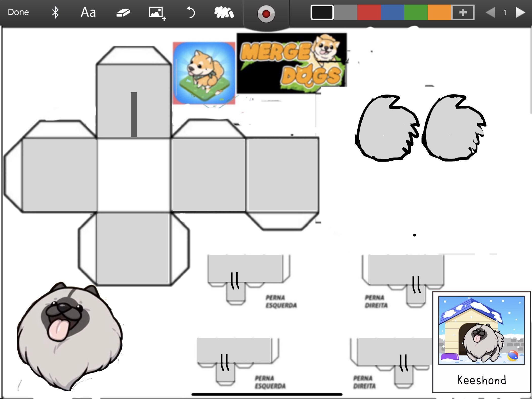This screenshot has height=399, width=532.
Task: Select the left gray fluffy tail drawing
Action: point(387,128)
